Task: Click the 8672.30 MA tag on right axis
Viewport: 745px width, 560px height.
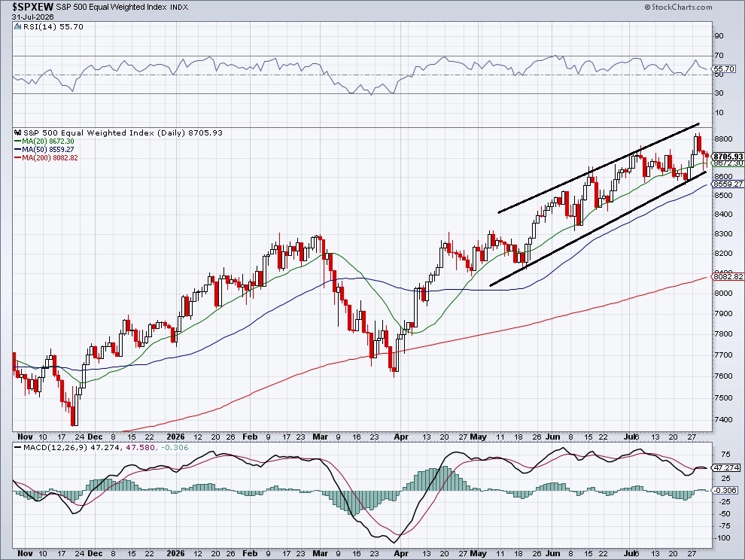Action: click(728, 163)
